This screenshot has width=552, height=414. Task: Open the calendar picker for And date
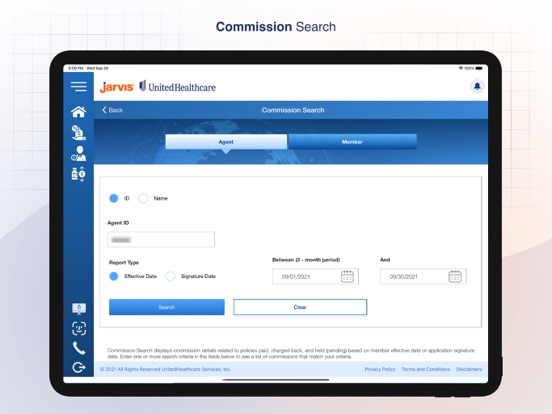pos(455,276)
